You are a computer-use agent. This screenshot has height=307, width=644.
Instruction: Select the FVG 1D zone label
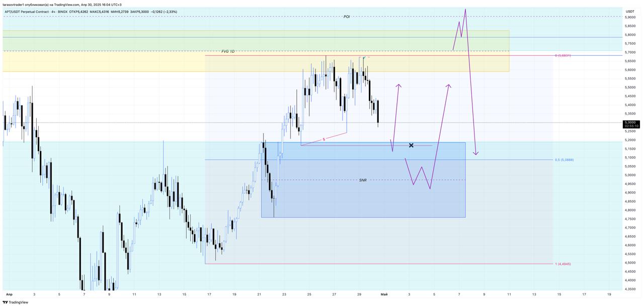click(x=228, y=51)
